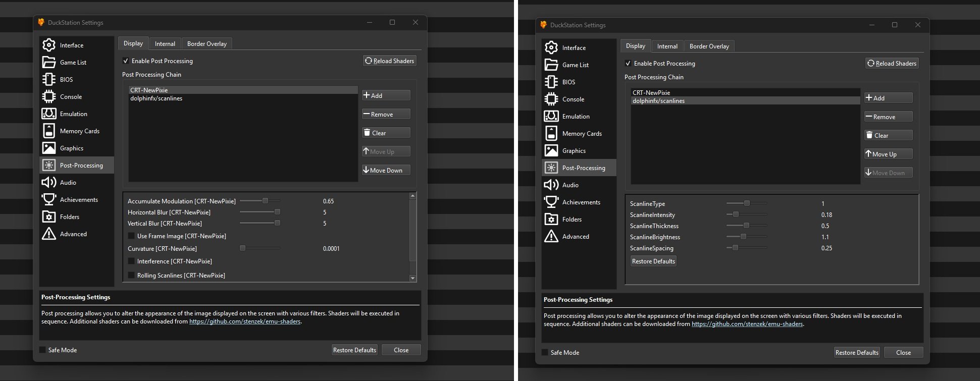Select CRT-NewPixie row in left window chain
The height and width of the screenshot is (381, 980).
pos(243,90)
